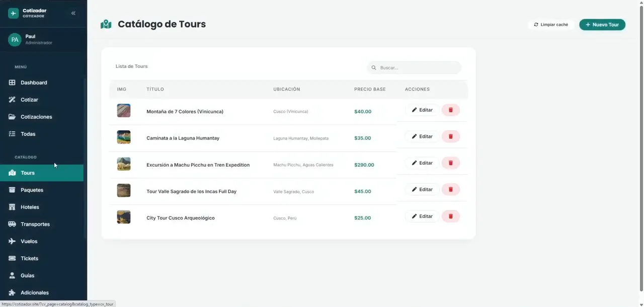Click the title City Tour Cusco Arqueológico

[181, 218]
